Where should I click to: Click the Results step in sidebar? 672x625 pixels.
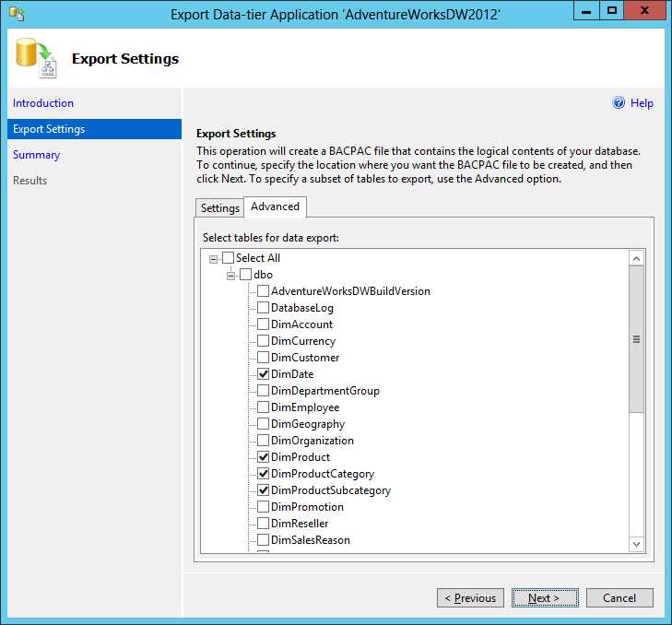click(x=30, y=181)
